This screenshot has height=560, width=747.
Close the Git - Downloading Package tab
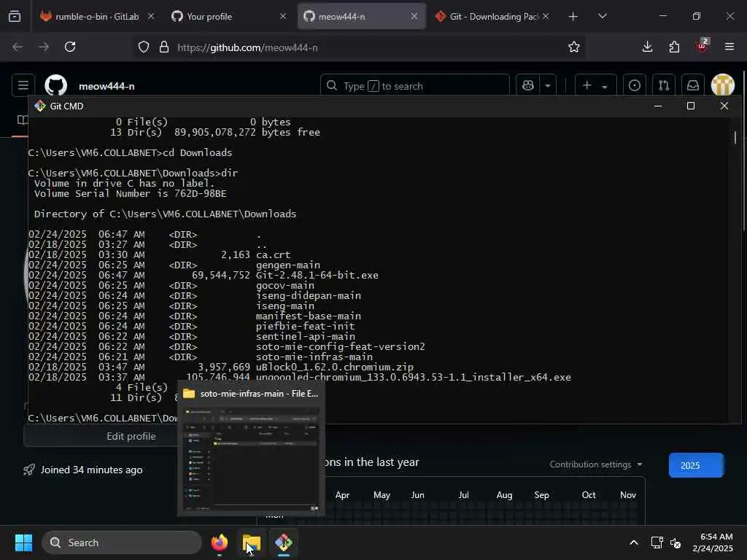click(x=546, y=16)
